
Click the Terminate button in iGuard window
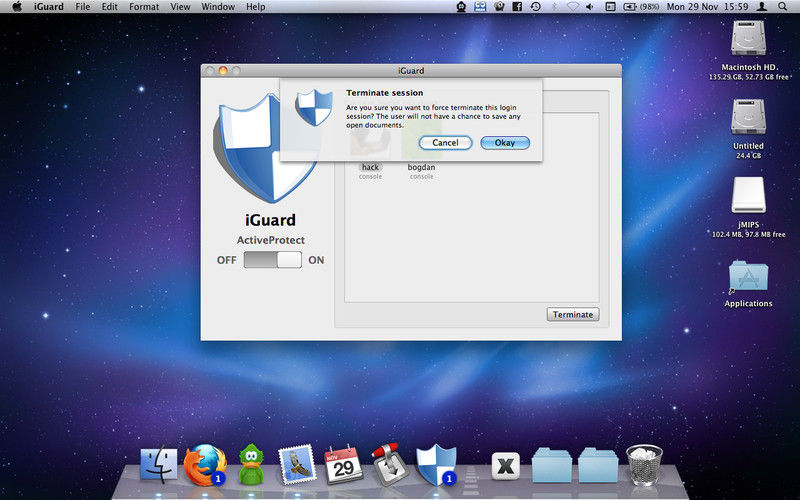(x=573, y=314)
